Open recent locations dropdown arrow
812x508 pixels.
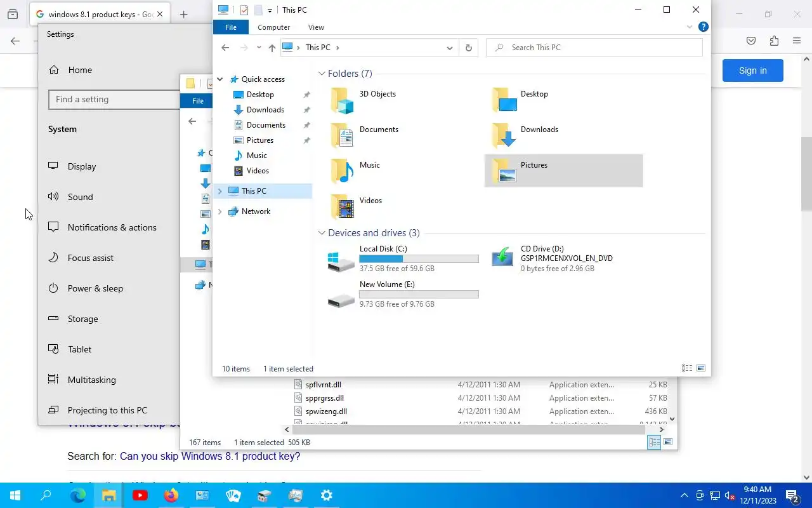coord(259,48)
